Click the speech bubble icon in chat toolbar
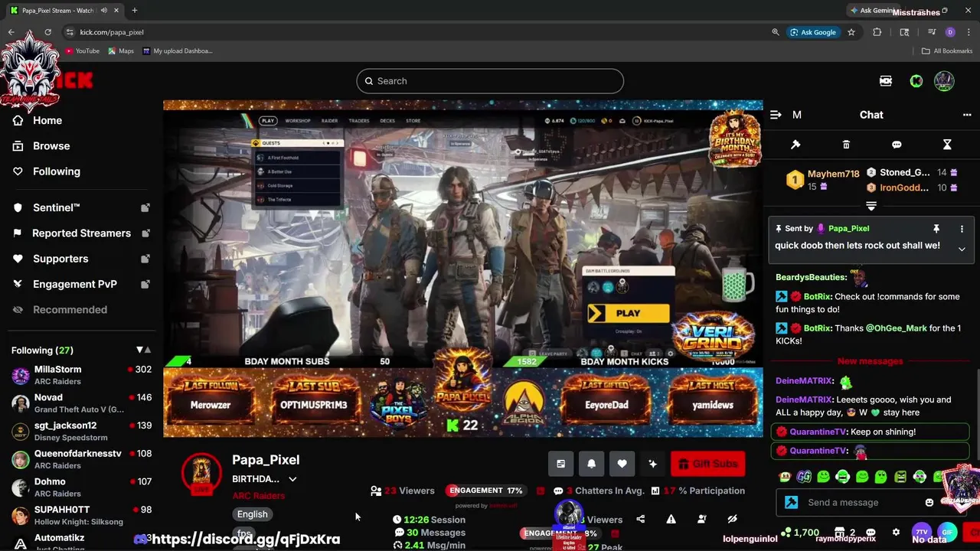The width and height of the screenshot is (980, 551). (897, 145)
